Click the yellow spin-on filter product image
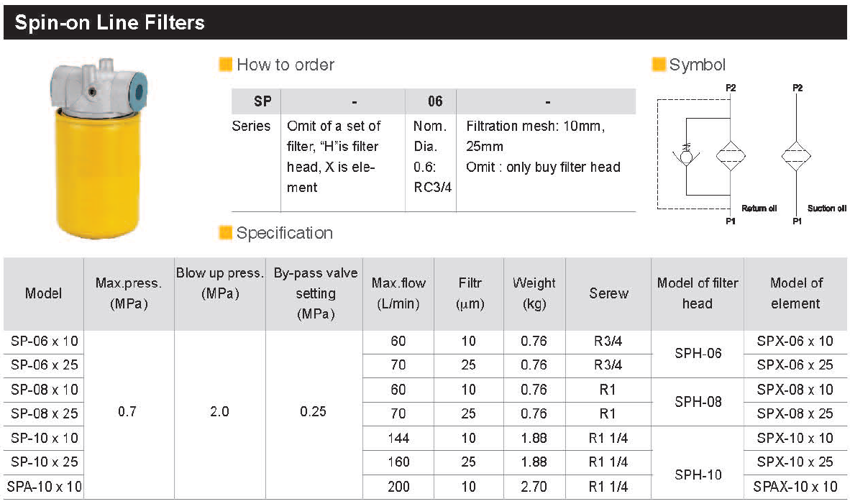This screenshot has height=504, width=850. coord(98,148)
